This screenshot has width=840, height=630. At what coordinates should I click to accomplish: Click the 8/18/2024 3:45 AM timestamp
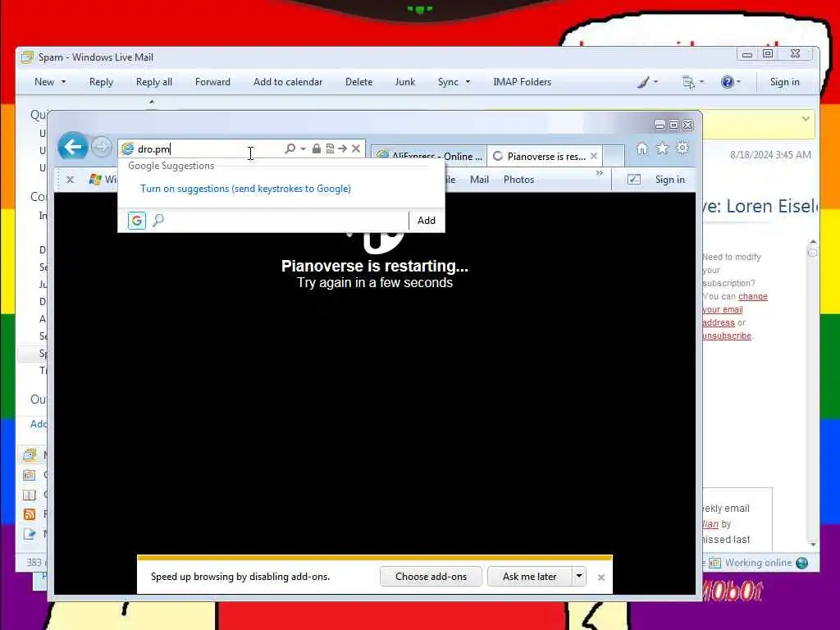(770, 155)
